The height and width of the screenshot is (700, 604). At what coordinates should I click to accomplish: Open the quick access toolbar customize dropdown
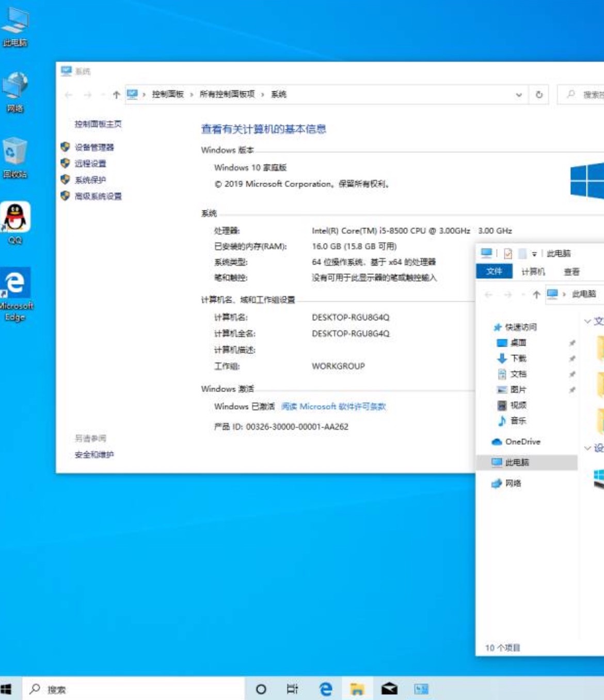[534, 254]
